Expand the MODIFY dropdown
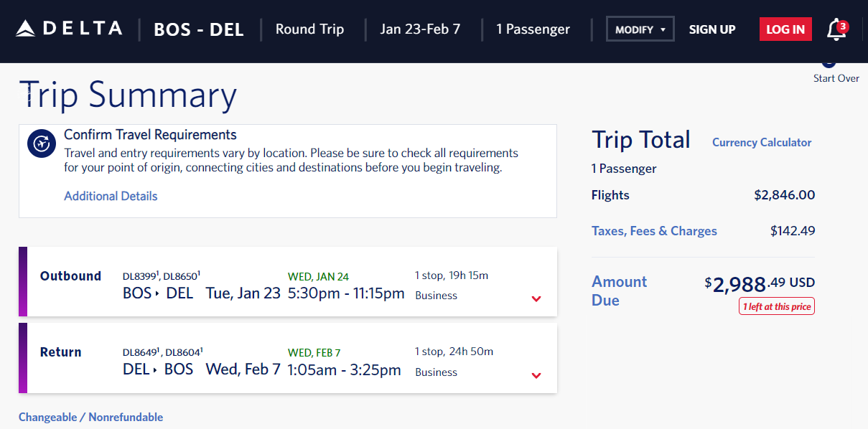Image resolution: width=868 pixels, height=429 pixels. (640, 29)
